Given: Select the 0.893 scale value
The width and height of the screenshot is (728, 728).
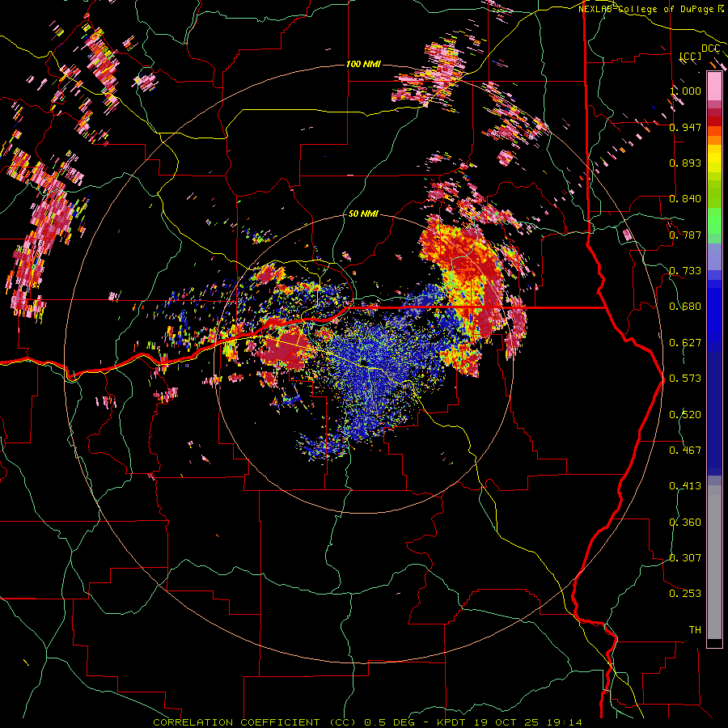Looking at the screenshot, I should (685, 163).
